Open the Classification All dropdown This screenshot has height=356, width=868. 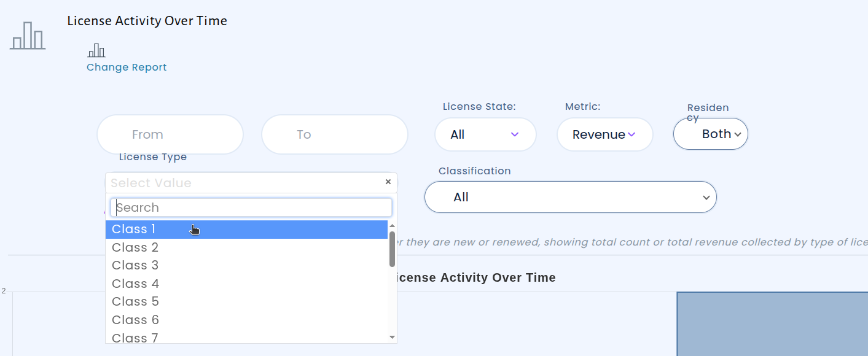coord(570,197)
